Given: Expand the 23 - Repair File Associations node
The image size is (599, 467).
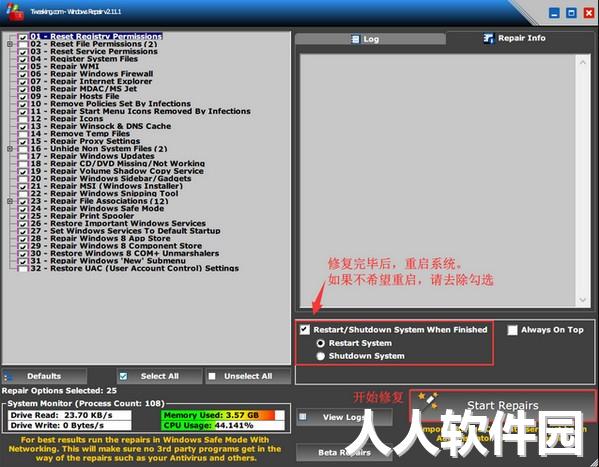Looking at the screenshot, I should coord(10,201).
